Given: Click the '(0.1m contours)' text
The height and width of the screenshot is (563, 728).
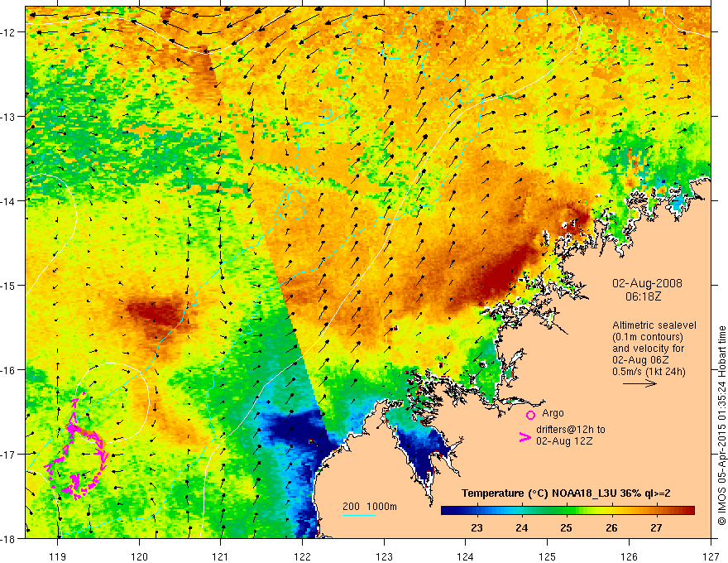Looking at the screenshot, I should click(647, 337).
